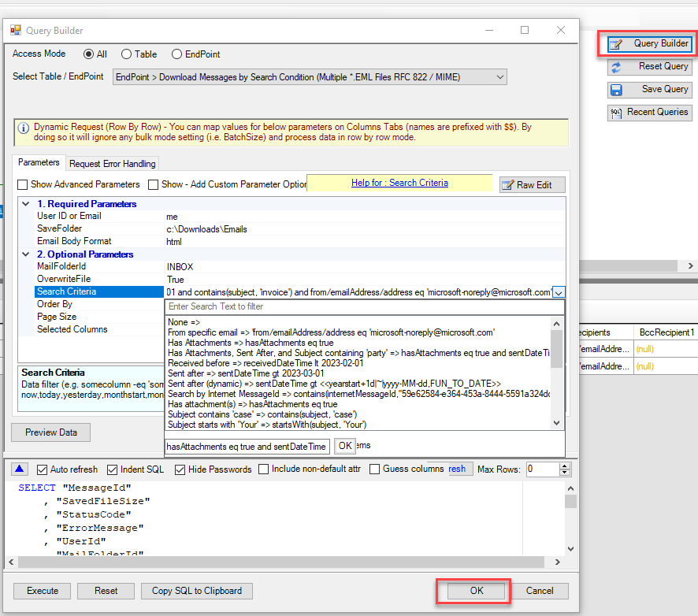Click the Max Rows input field
This screenshot has width=698, height=616.
point(542,469)
